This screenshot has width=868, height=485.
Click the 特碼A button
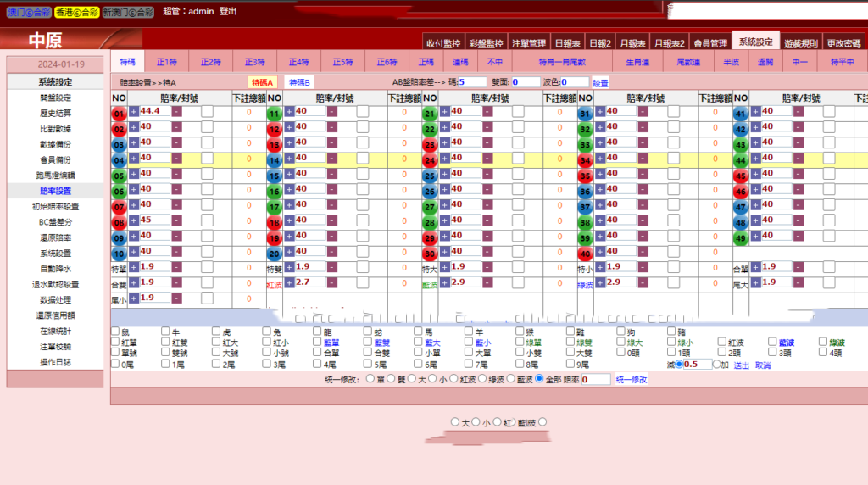(x=263, y=82)
